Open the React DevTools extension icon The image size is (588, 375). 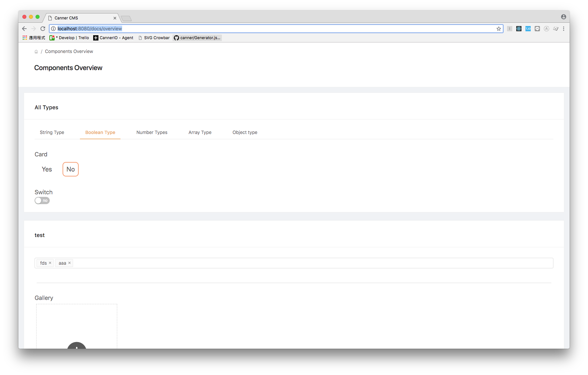pos(519,29)
